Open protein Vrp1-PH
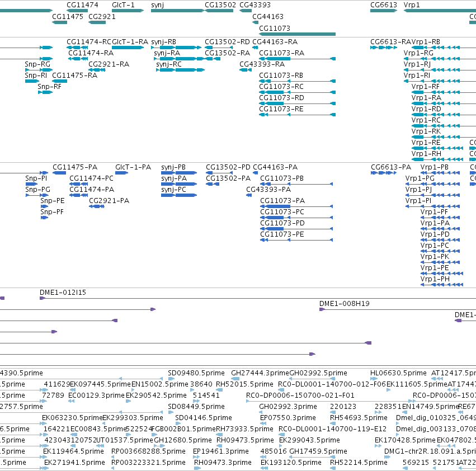Screen dimensions: 476x471 (x=435, y=280)
